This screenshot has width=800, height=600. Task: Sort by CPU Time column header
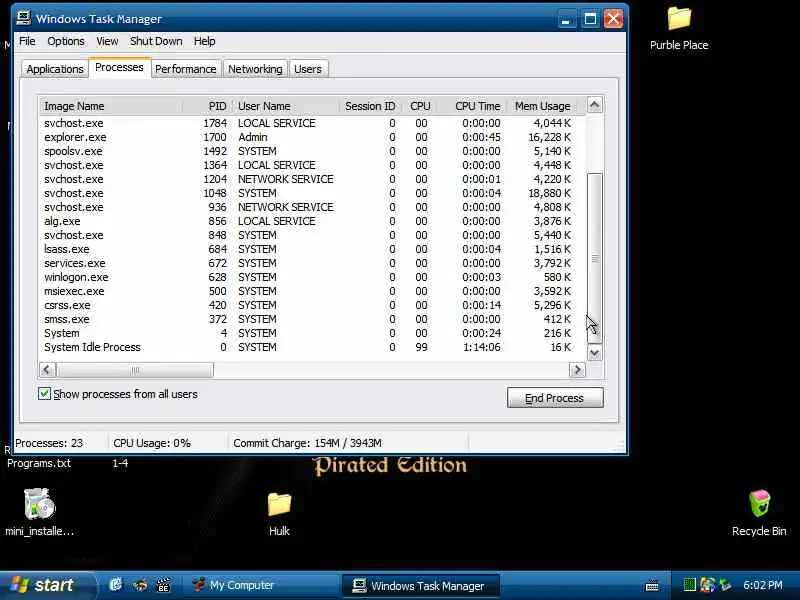pos(472,106)
